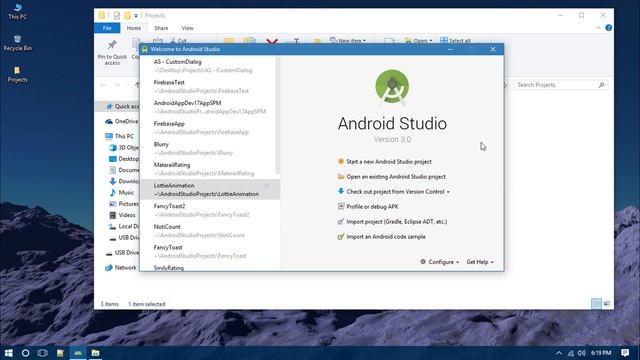Open recent project NotiCount
Viewport: 640px width, 360px height.
[210, 231]
